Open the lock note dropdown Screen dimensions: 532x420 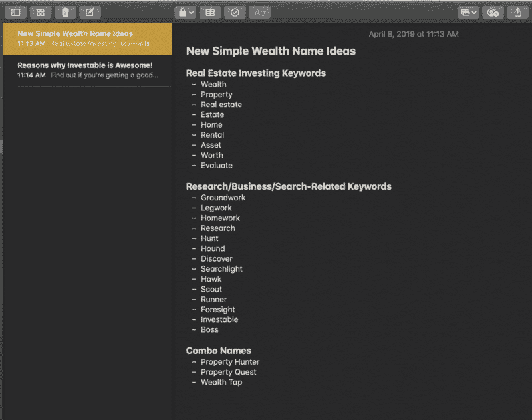pos(186,13)
